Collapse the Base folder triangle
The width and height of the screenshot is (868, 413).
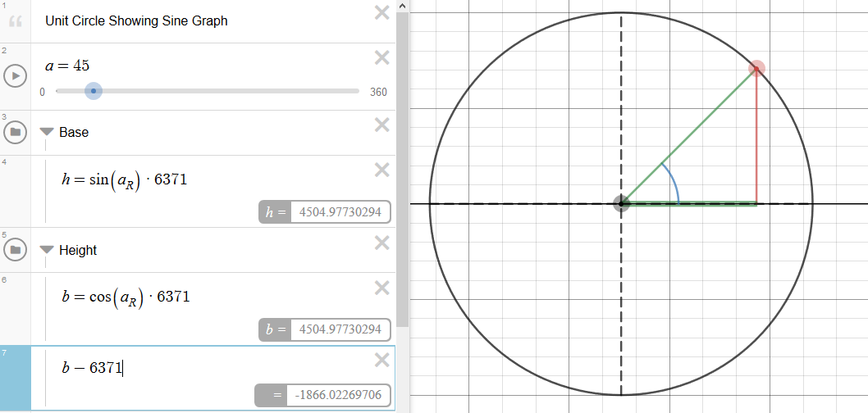(47, 132)
